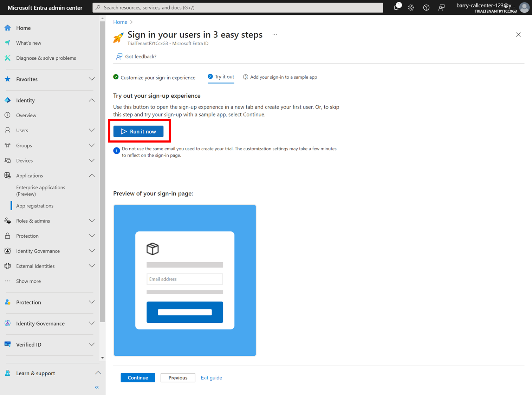
Task: Expand the top-level Protection section
Action: coord(92,302)
